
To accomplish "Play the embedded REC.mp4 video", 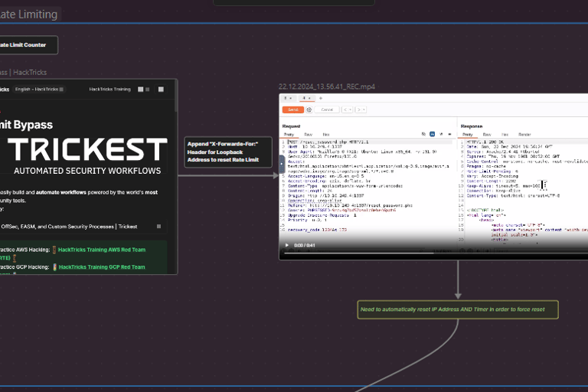I will [x=287, y=245].
